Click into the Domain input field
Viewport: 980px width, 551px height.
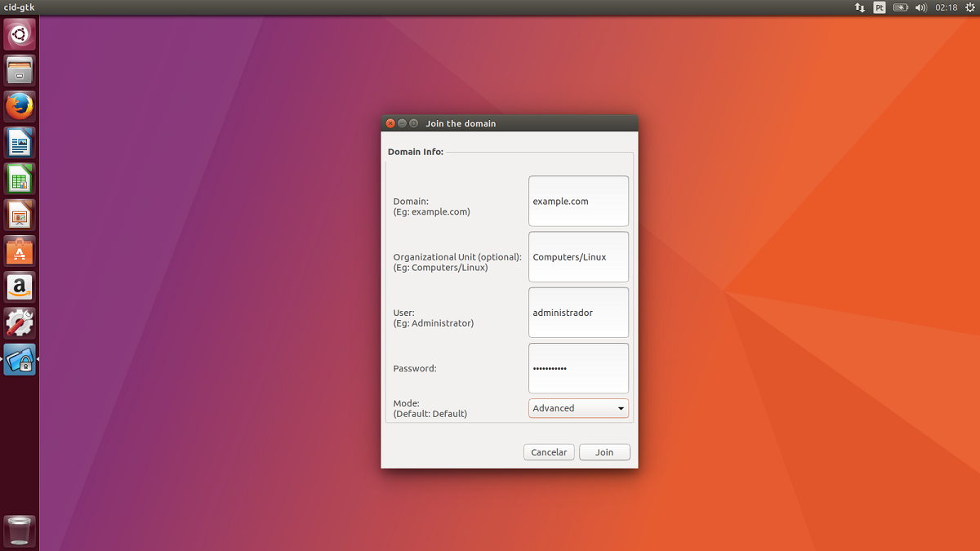coord(578,201)
